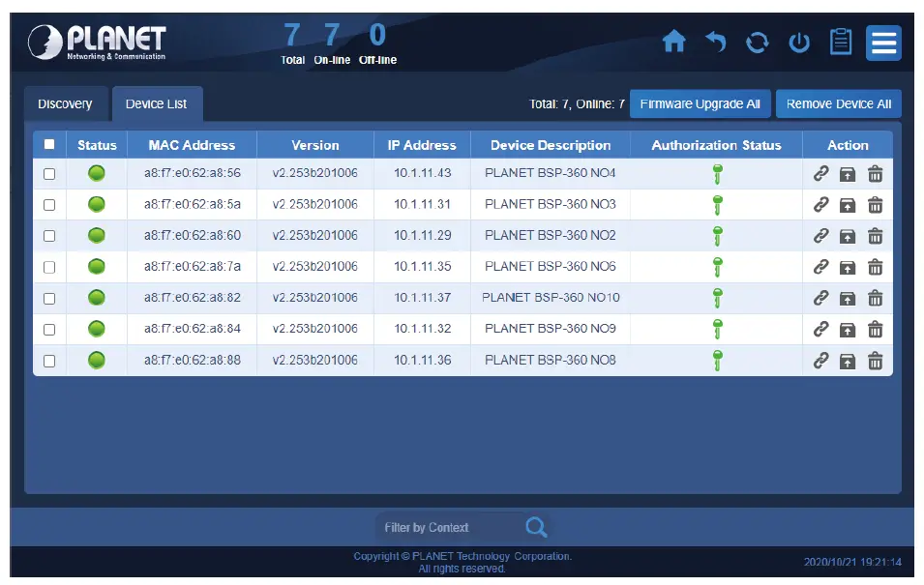Delete device PLANET BSP-360 NO2 with trash icon

[875, 236]
